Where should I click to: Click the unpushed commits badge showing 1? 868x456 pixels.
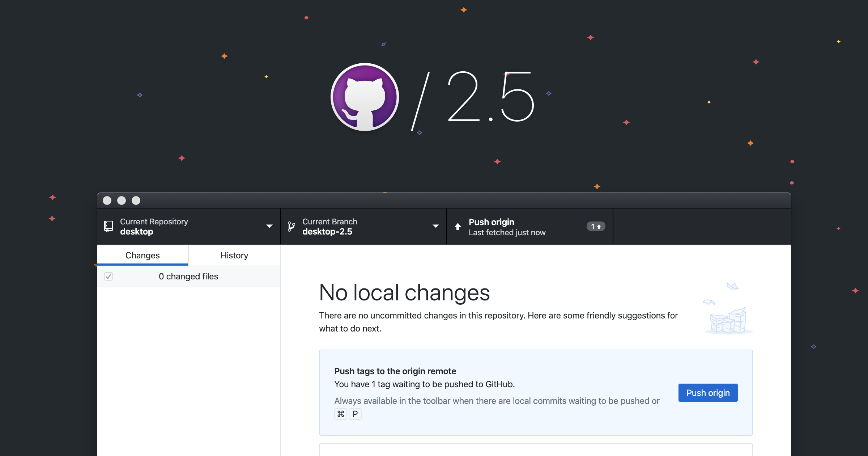[595, 226]
